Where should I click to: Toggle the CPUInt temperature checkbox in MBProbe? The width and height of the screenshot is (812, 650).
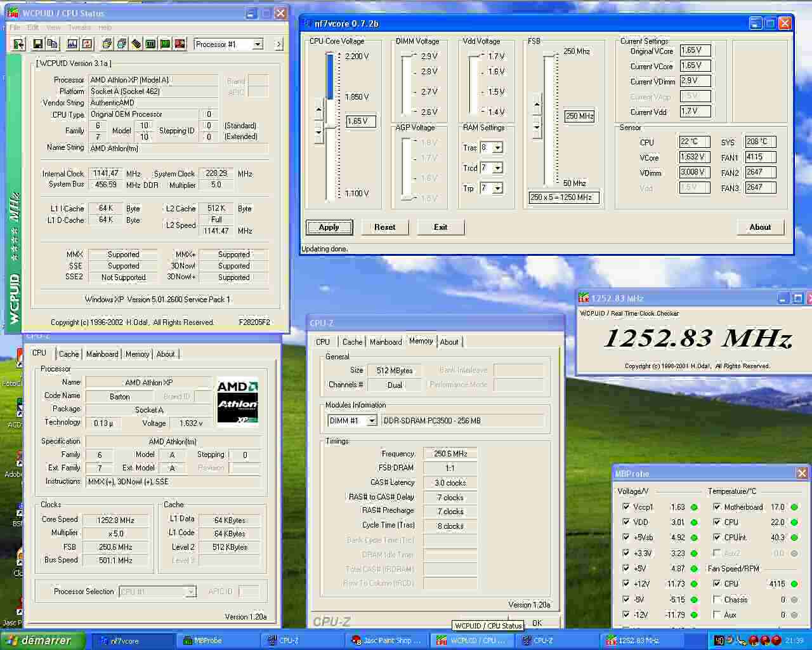tap(717, 537)
